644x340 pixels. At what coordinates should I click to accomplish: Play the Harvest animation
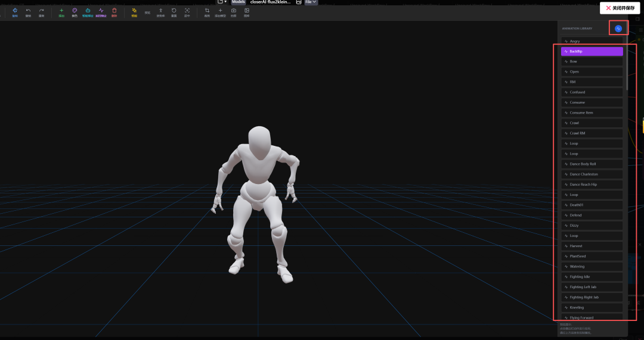point(592,246)
